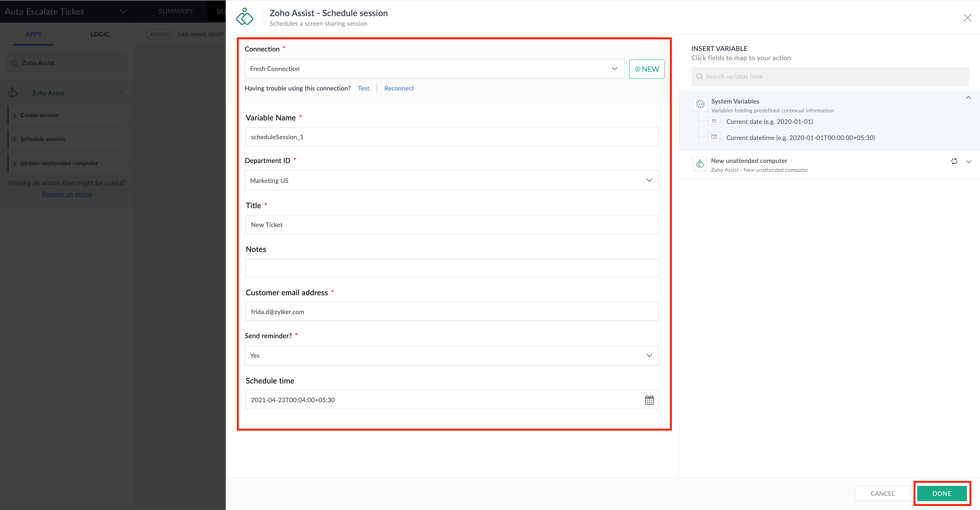Click the Test connection link
This screenshot has height=510, width=980.
(363, 88)
